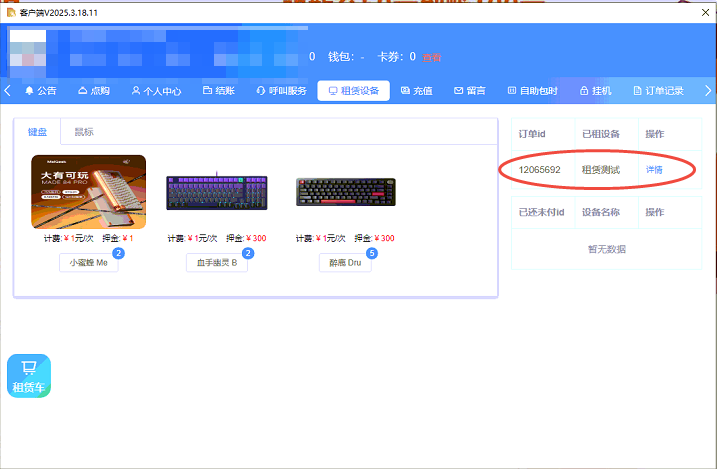Image resolution: width=717 pixels, height=469 pixels.
Task: Click the 公告 bell icon
Action: 29,91
